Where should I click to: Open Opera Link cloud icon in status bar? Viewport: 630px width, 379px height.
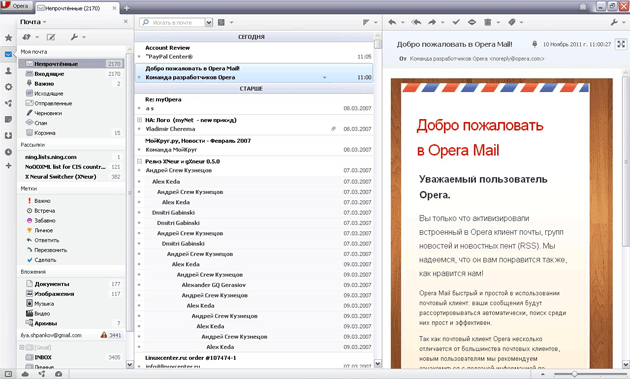[25, 374]
